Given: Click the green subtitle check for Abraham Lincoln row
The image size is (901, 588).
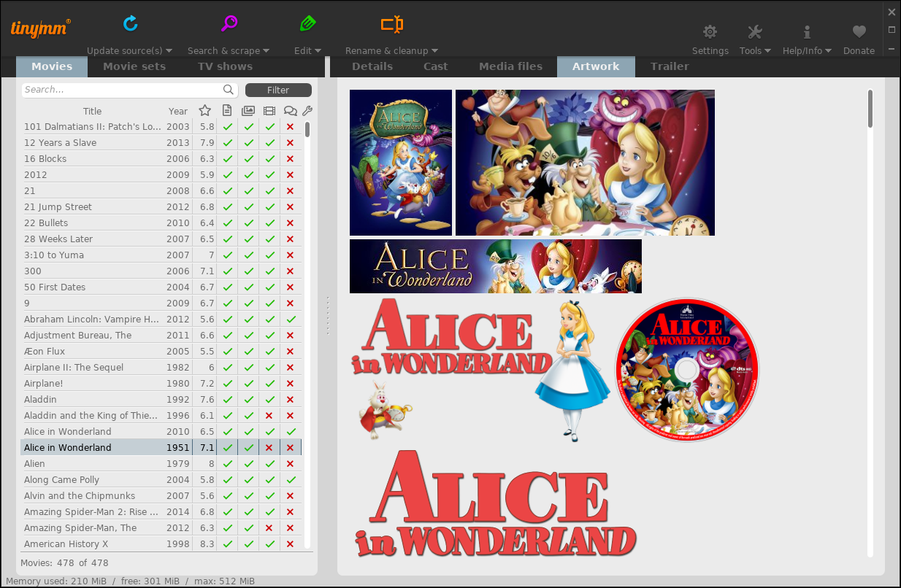Looking at the screenshot, I should [x=291, y=320].
